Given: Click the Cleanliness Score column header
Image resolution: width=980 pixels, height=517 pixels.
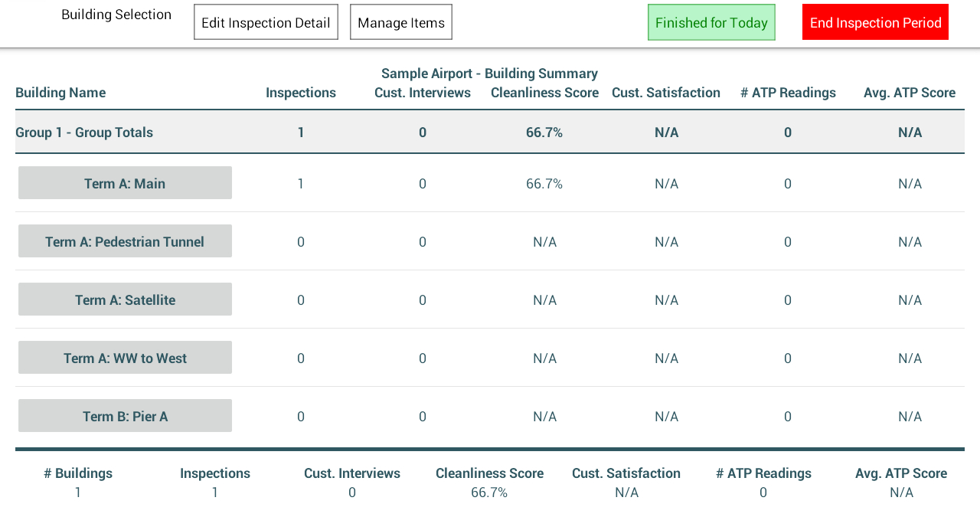Looking at the screenshot, I should pyautogui.click(x=544, y=93).
